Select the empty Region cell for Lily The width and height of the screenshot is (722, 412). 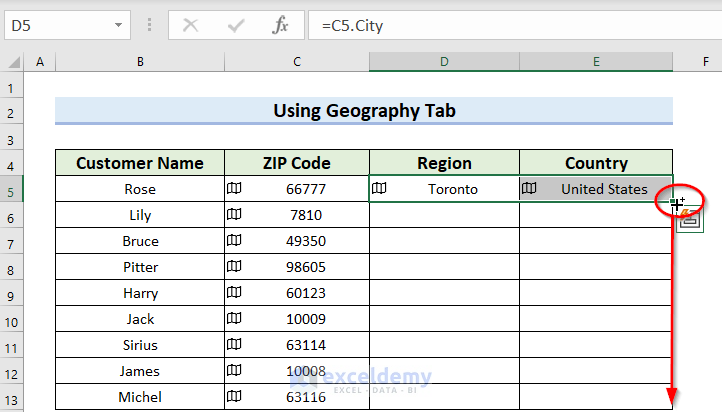pyautogui.click(x=444, y=215)
